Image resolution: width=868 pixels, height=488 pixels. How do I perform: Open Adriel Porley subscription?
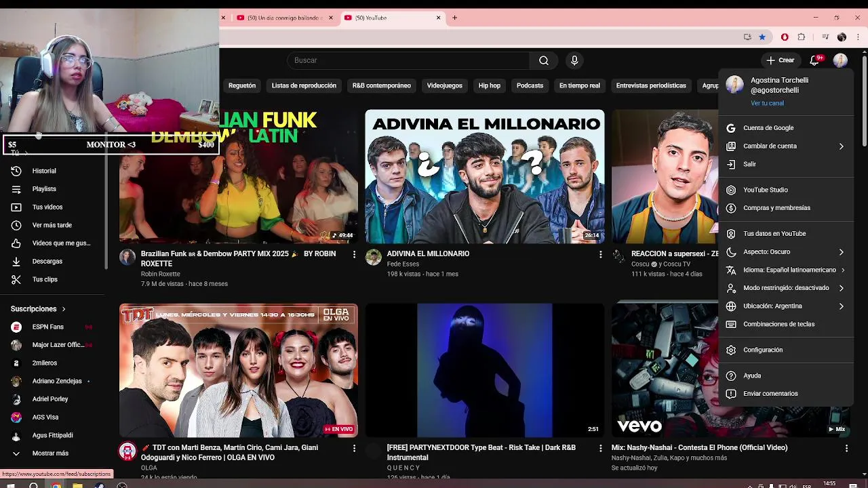point(53,399)
